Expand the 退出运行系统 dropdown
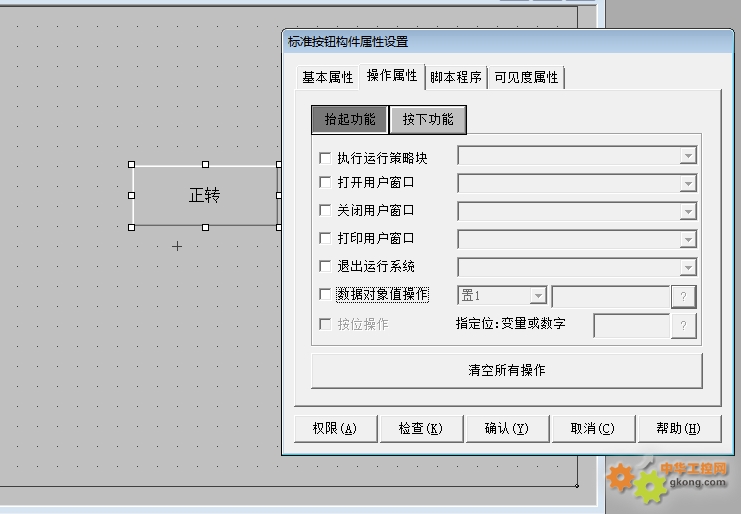 tap(688, 267)
